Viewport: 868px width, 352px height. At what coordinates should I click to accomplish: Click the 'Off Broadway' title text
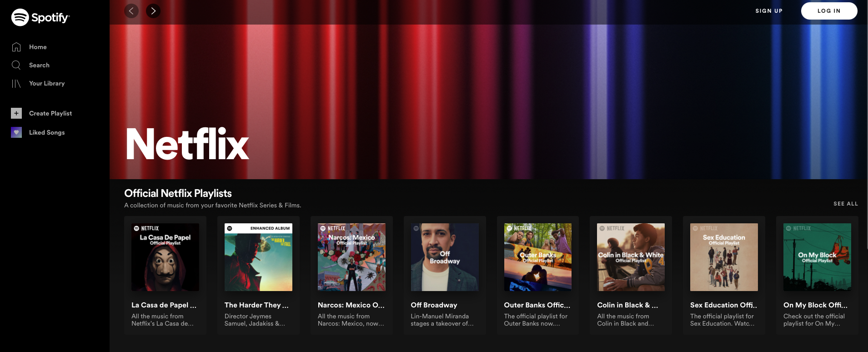coord(434,305)
